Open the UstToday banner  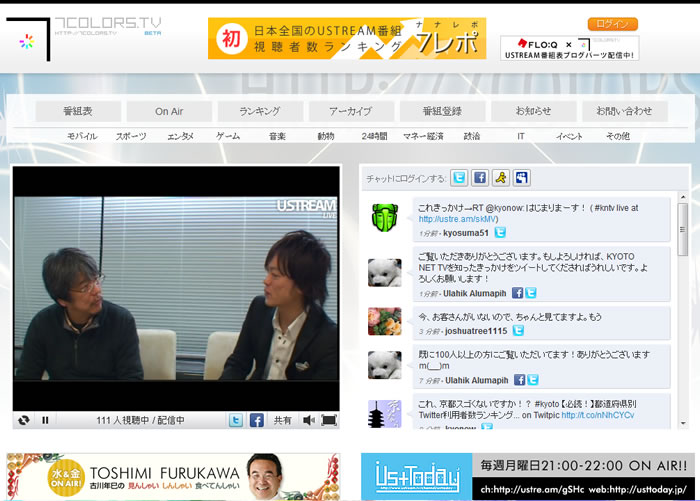528,476
